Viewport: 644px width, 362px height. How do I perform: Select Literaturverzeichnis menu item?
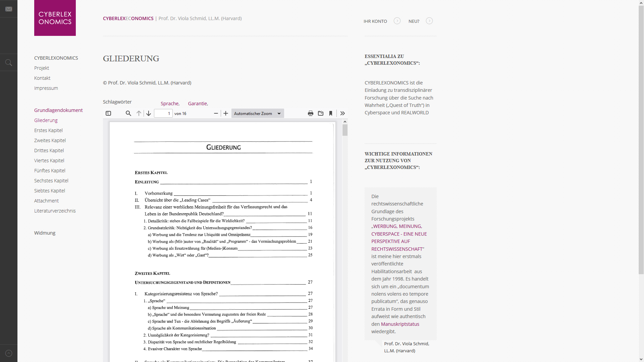(55, 211)
